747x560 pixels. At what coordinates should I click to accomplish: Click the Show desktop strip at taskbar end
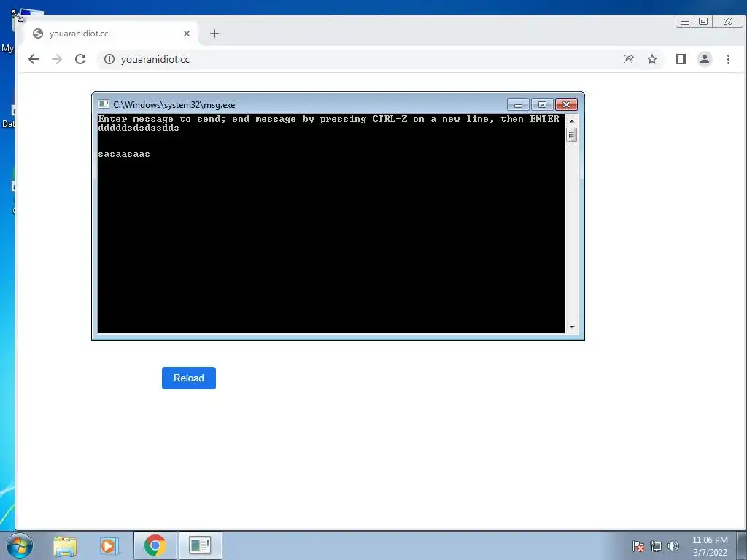point(742,545)
